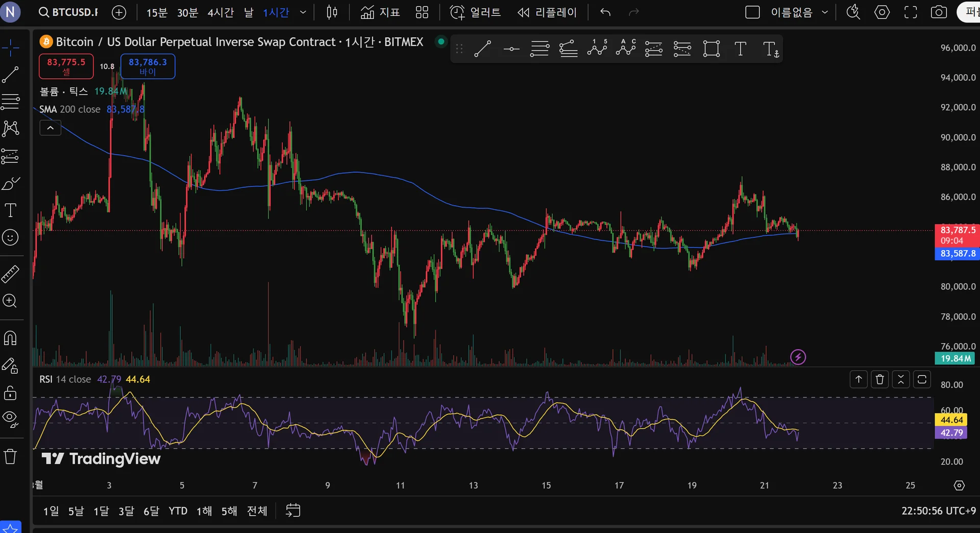Pick the short position tool in the floating toolbar

(x=682, y=49)
